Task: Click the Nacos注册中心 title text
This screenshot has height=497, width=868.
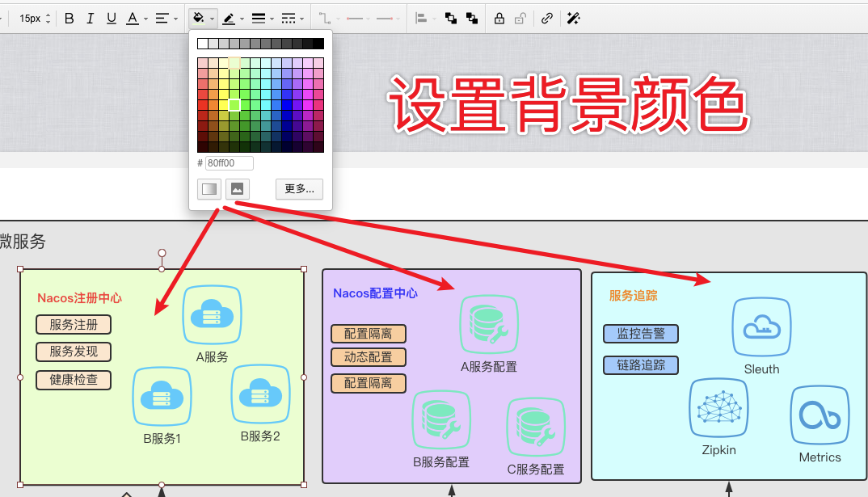Action: [80, 298]
